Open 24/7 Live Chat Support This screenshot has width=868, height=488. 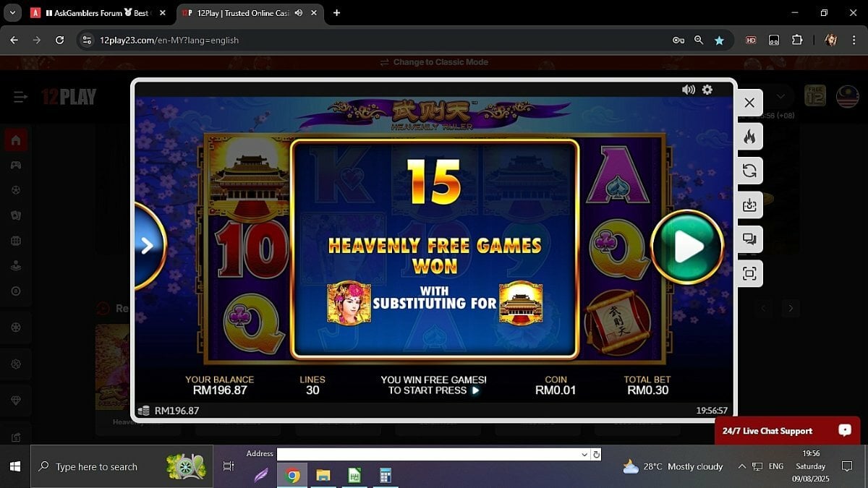coord(787,431)
